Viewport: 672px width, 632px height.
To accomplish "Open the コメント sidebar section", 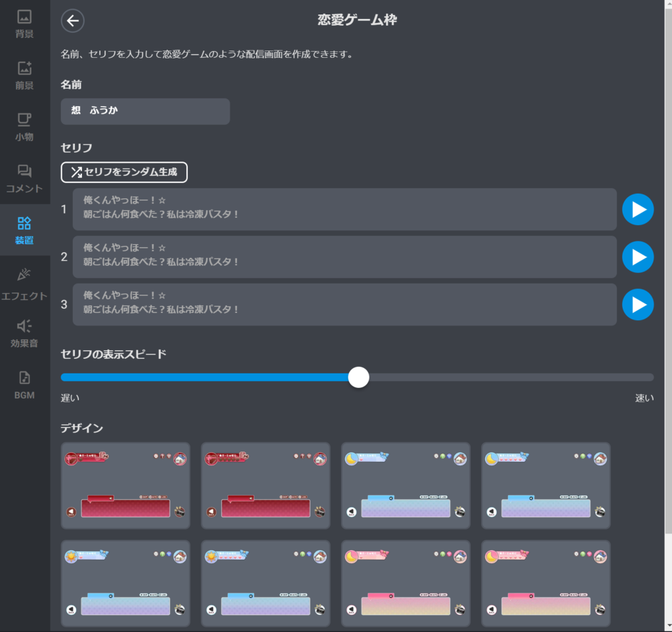I will [24, 179].
